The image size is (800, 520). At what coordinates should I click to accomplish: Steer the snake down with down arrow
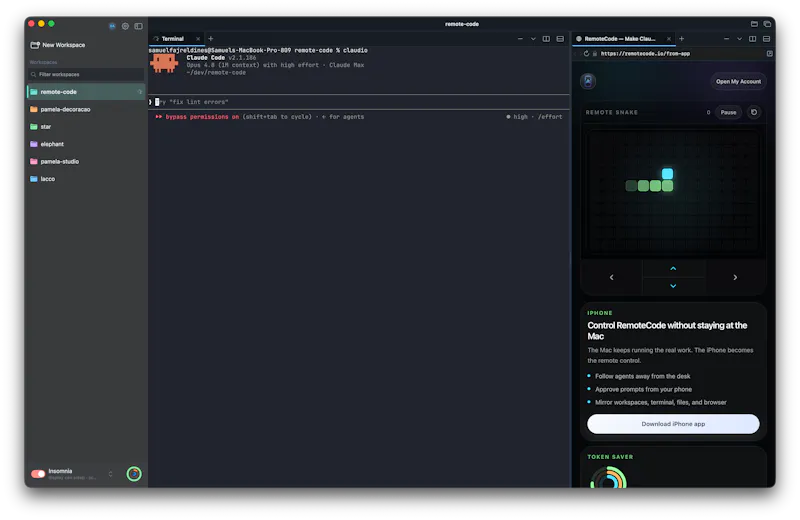point(673,286)
